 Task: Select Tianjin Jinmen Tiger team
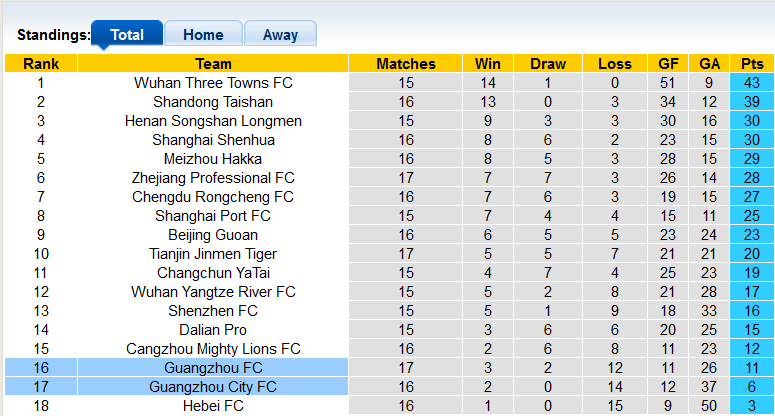pyautogui.click(x=213, y=254)
